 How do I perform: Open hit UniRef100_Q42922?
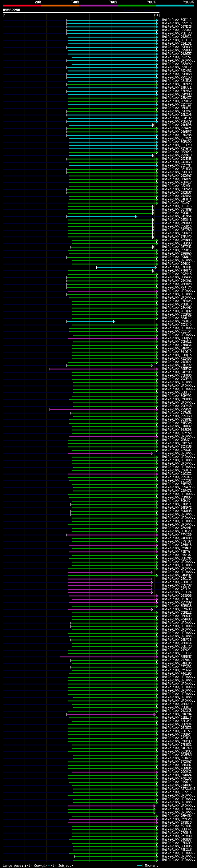(177, 37)
